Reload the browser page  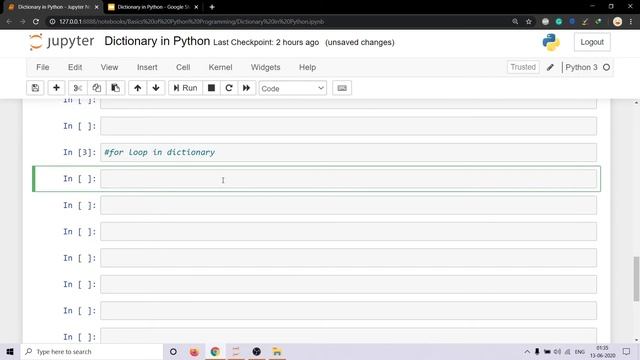[x=36, y=22]
